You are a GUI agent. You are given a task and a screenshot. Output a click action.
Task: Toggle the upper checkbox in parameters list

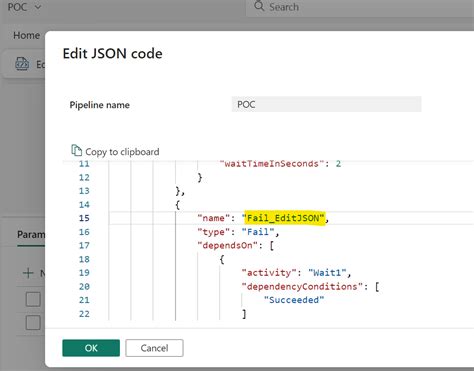click(x=33, y=299)
